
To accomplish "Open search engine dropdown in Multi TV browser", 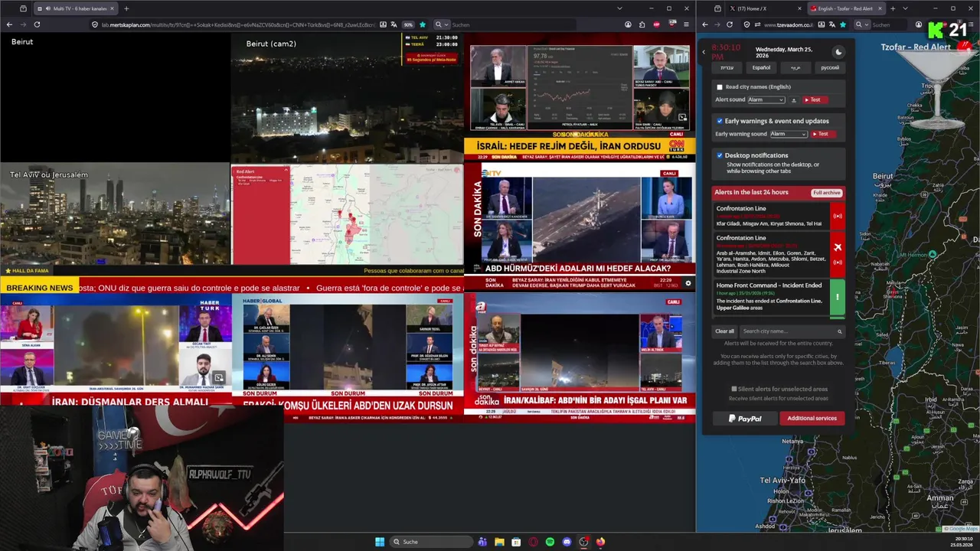I will click(441, 24).
